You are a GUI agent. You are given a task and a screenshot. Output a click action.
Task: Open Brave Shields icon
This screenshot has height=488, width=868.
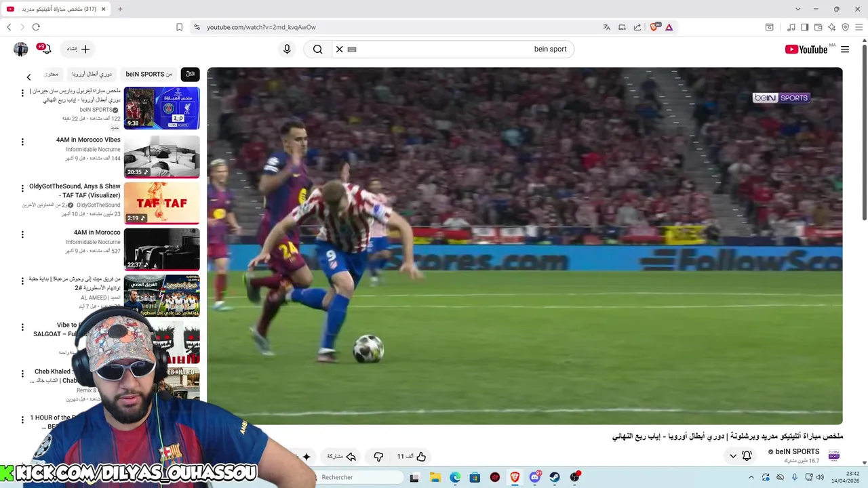pyautogui.click(x=654, y=27)
